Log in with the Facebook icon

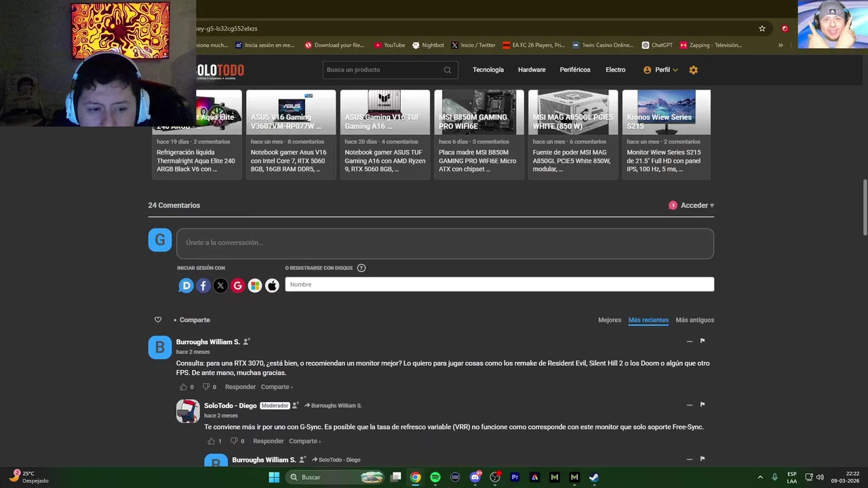[x=203, y=286]
